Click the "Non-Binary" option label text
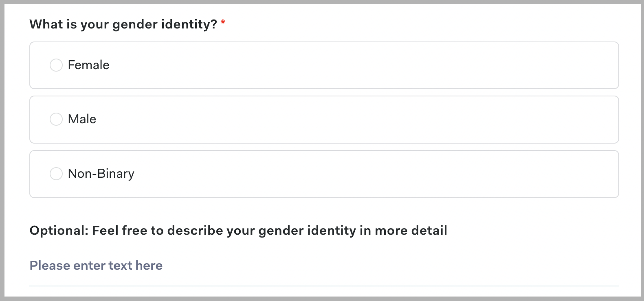The image size is (644, 301). 101,174
